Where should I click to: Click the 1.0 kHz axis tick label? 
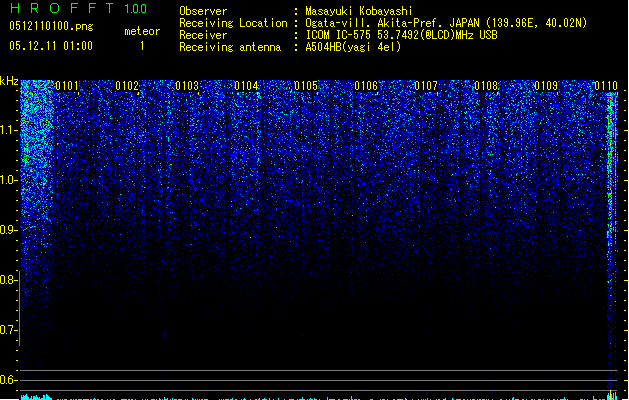click(x=8, y=180)
